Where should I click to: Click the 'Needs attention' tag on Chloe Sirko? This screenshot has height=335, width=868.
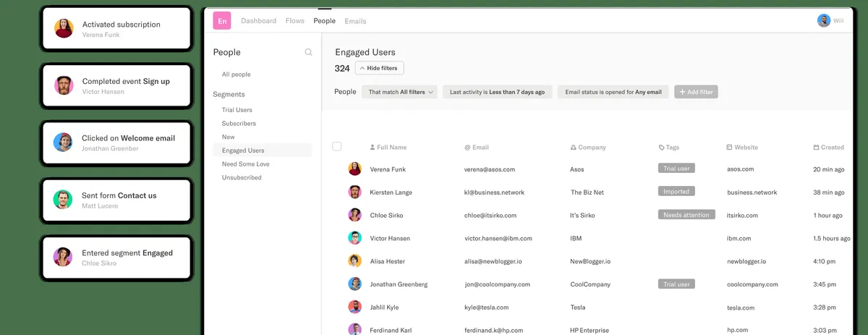coord(686,215)
